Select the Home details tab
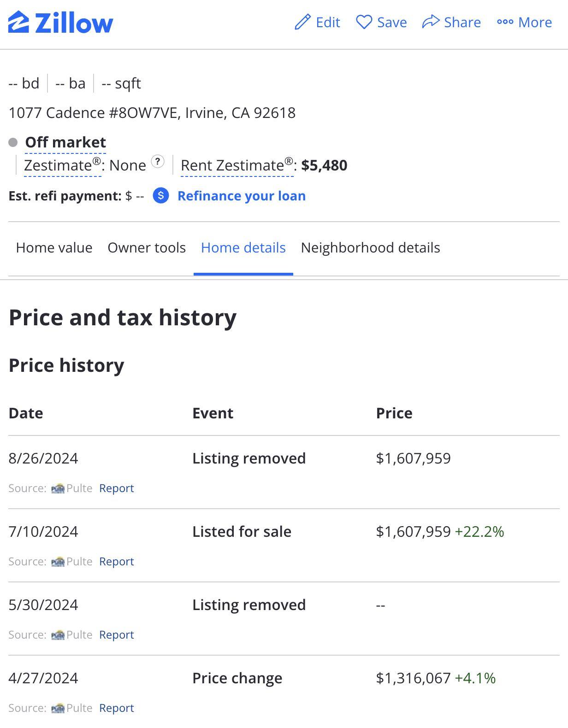This screenshot has width=568, height=728. coord(243,248)
